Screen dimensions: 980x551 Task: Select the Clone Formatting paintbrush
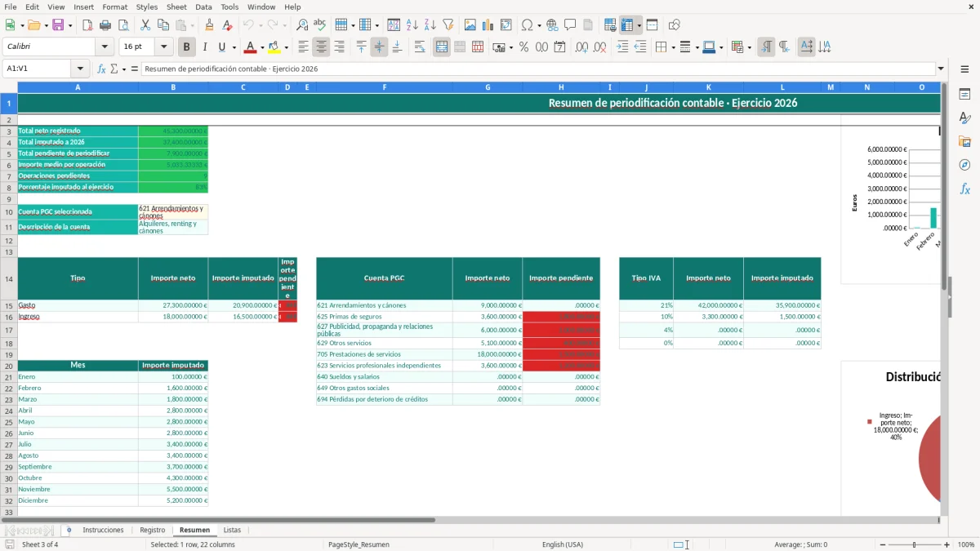tap(209, 25)
